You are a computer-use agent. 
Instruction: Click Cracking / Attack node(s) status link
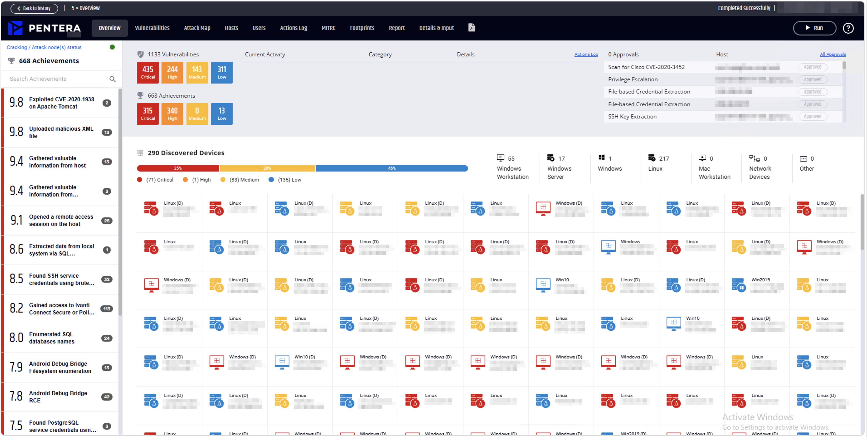(44, 47)
